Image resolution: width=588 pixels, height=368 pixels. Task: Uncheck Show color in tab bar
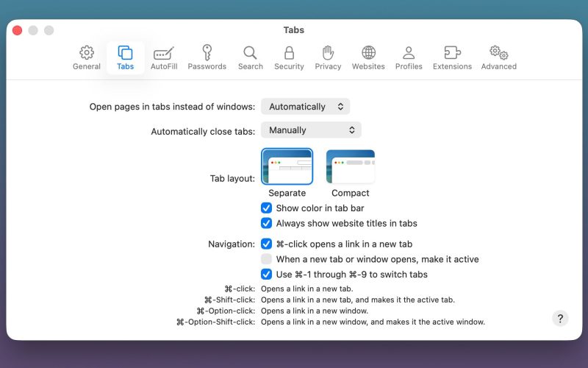266,208
